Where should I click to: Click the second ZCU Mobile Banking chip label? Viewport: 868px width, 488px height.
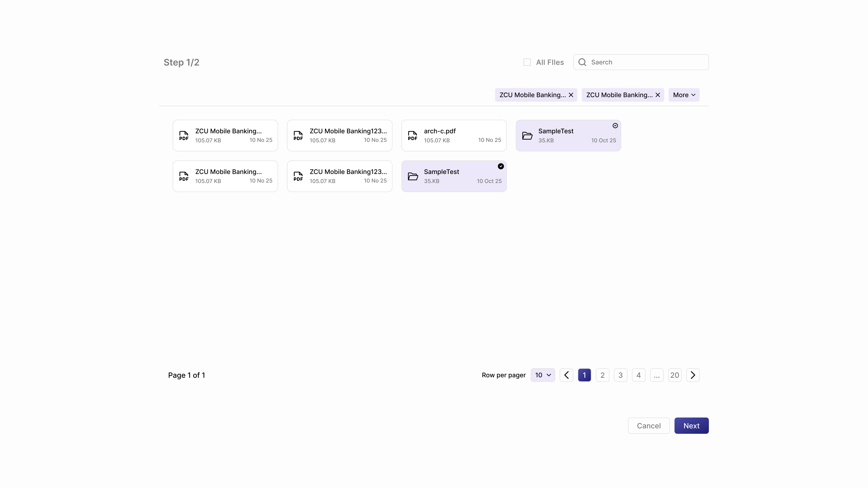tap(619, 95)
